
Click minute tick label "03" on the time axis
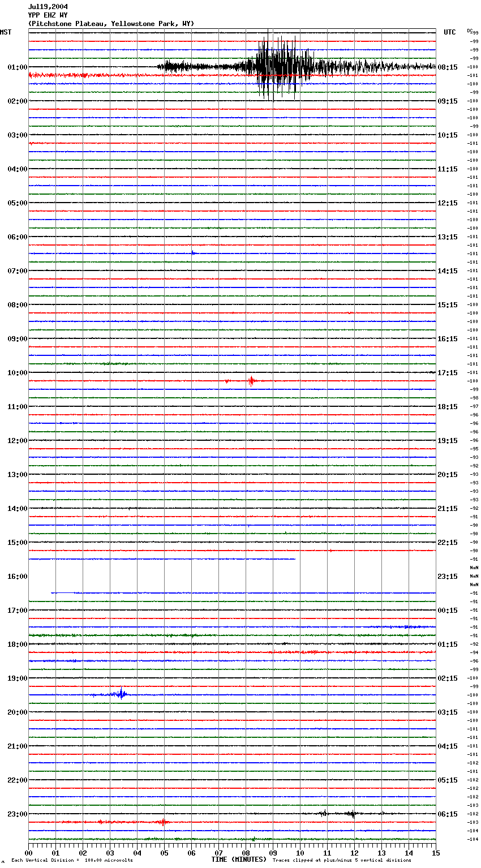pos(110,853)
